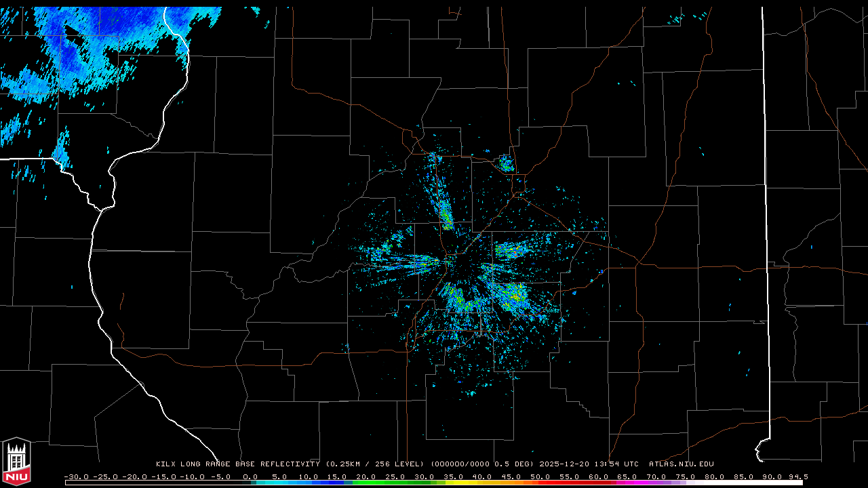This screenshot has width=868, height=488.
Task: Click the small isolated echo cluster north of radar
Action: [506, 163]
